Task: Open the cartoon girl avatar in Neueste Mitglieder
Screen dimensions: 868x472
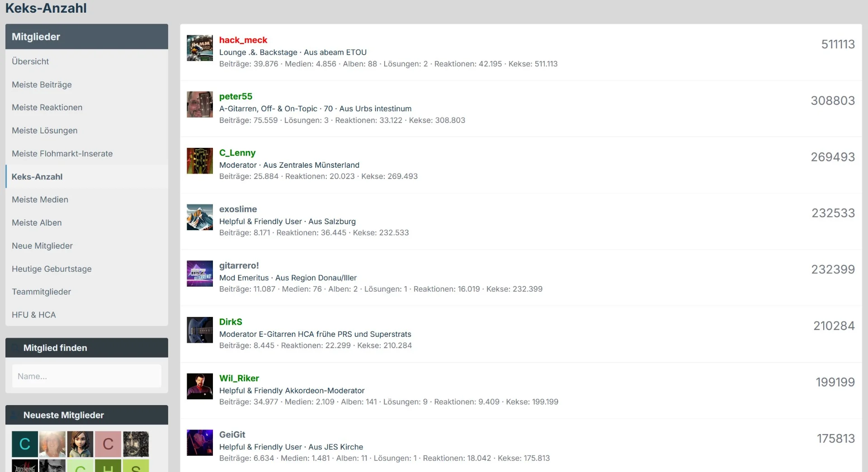Action: [x=80, y=444]
